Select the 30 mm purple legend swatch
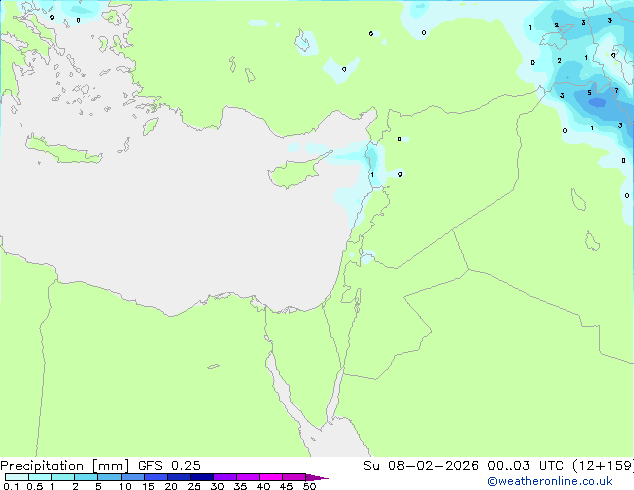634x490 pixels. click(224, 477)
